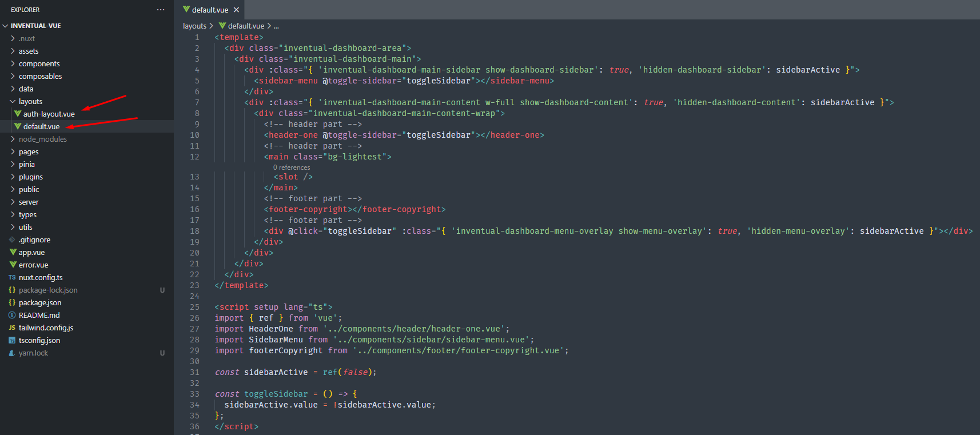The width and height of the screenshot is (980, 435).
Task: Click 'footer-copyright' tag on line 16
Action: tap(308, 209)
